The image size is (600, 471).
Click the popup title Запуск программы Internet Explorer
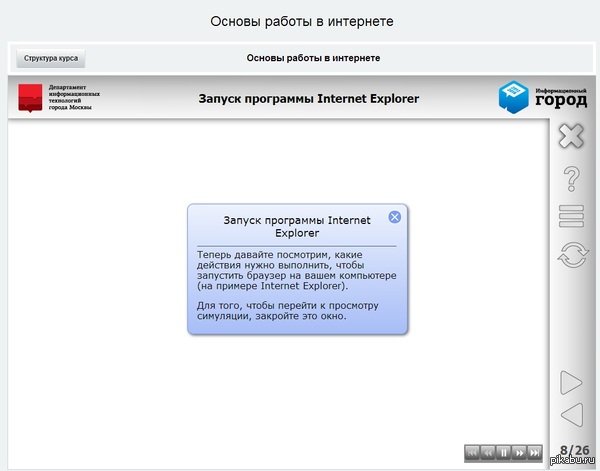pos(294,225)
